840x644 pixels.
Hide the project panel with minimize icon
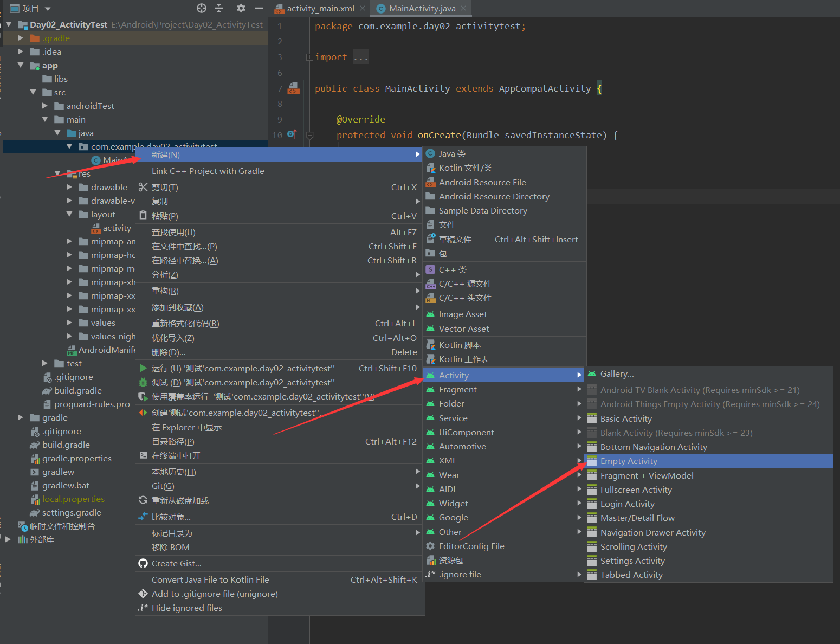(x=259, y=8)
